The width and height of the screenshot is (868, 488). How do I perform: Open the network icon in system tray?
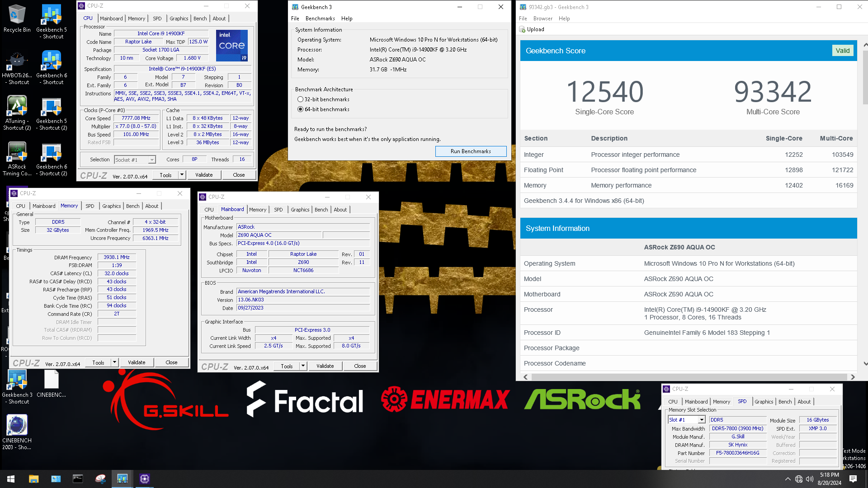click(799, 479)
